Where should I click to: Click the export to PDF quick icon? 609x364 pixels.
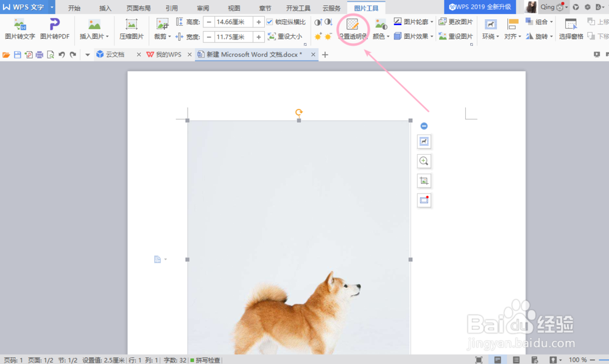tap(29, 55)
